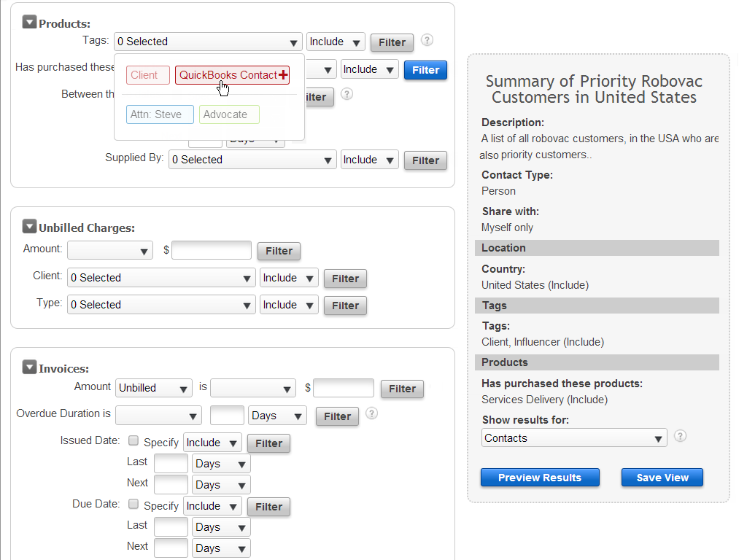Collapse the Invoices section arrow icon
Screen dimensions: 747x560
point(29,367)
